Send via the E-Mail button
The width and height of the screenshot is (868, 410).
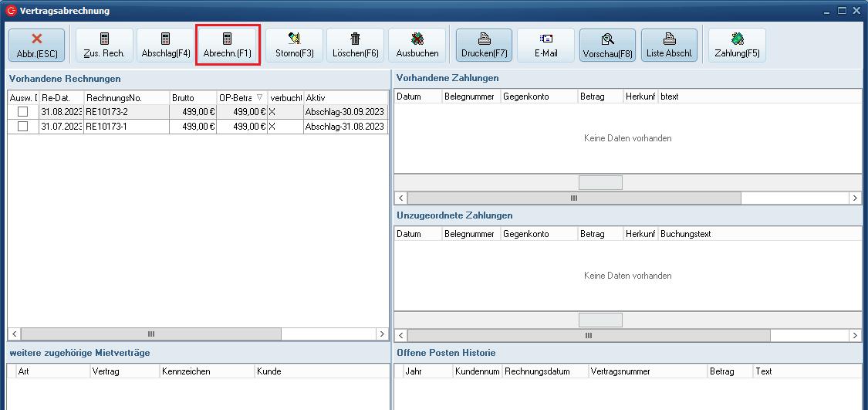[545, 45]
